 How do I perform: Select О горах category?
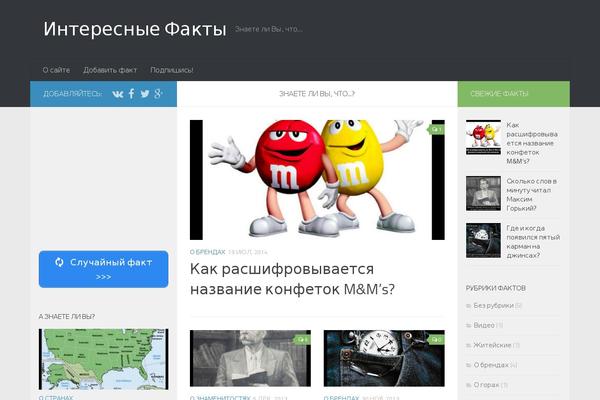point(486,385)
